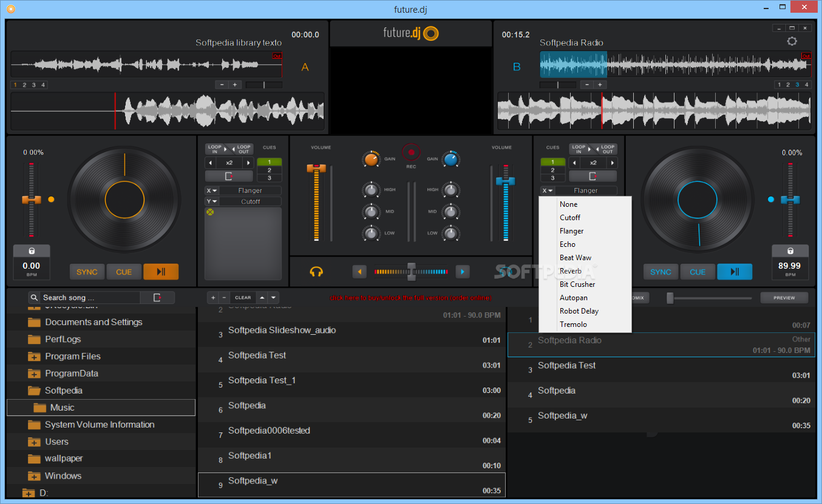Double deck A loop length with right arrow
The width and height of the screenshot is (822, 504).
[x=247, y=163]
